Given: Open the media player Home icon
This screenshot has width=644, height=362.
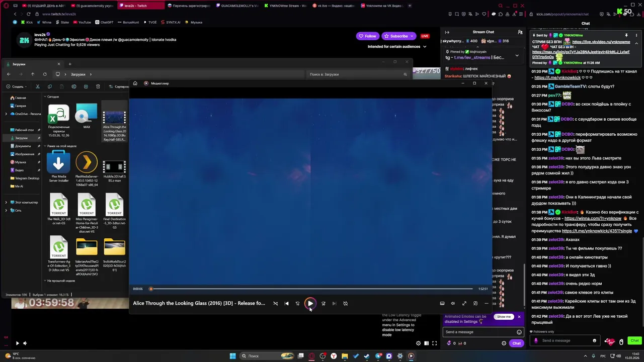Looking at the screenshot, I should click(x=135, y=83).
